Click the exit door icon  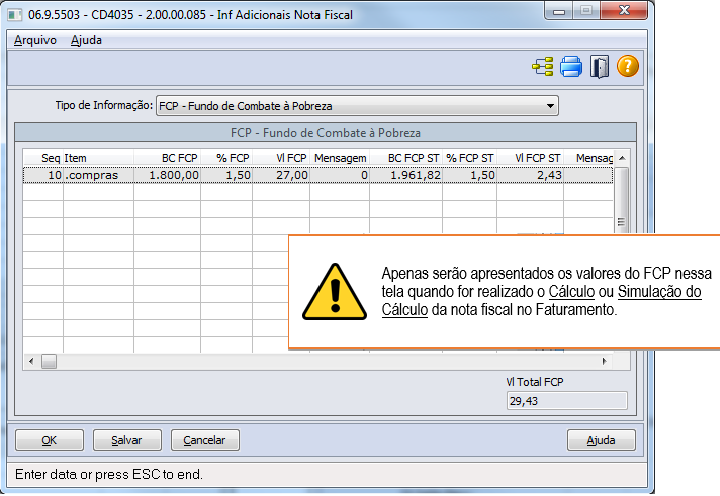pyautogui.click(x=599, y=68)
